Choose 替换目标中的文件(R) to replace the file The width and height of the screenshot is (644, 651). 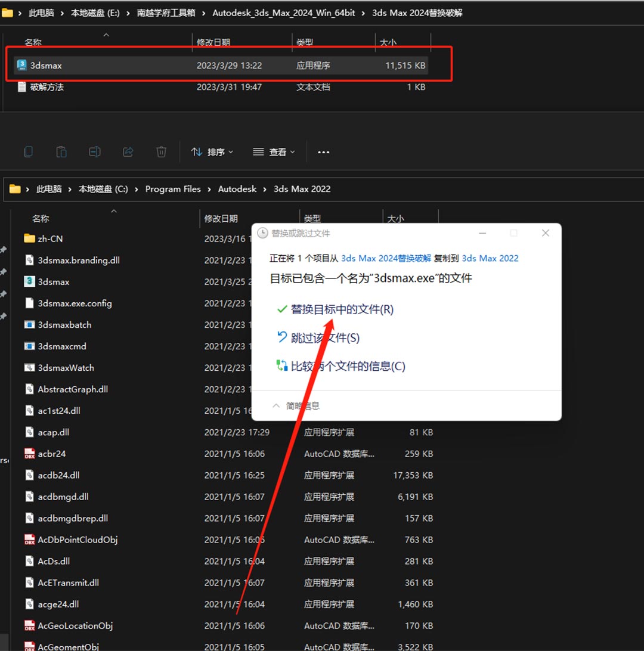coord(342,309)
